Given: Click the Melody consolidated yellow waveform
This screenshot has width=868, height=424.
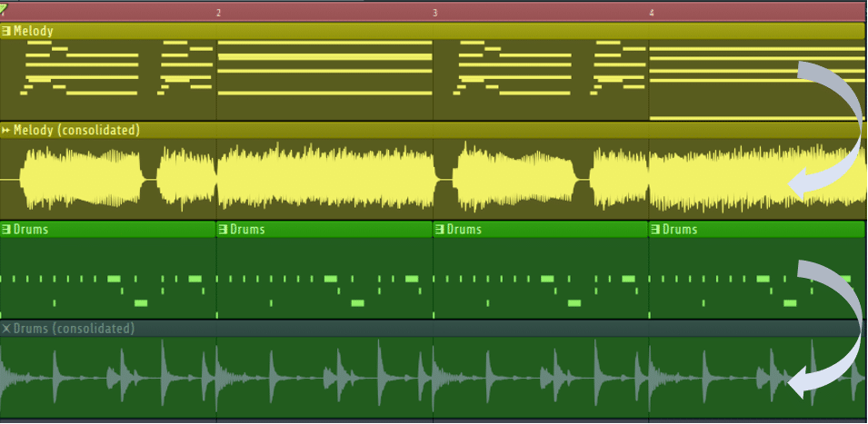Looking at the screenshot, I should [434, 179].
